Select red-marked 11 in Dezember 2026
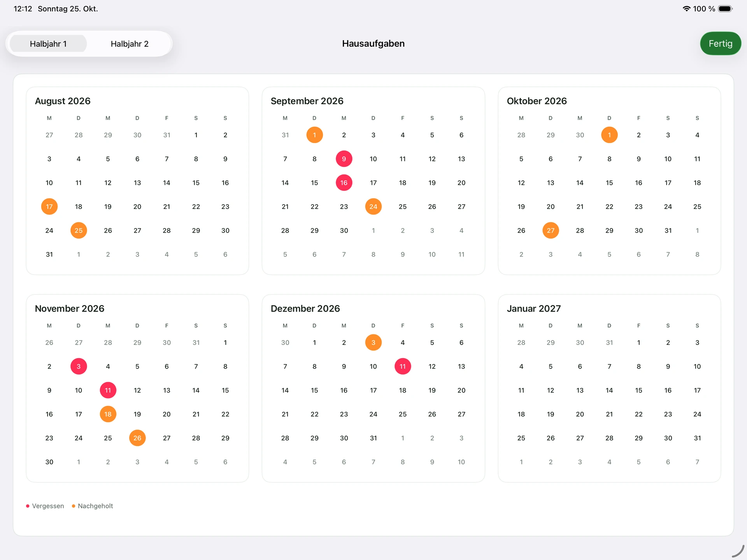 click(403, 366)
